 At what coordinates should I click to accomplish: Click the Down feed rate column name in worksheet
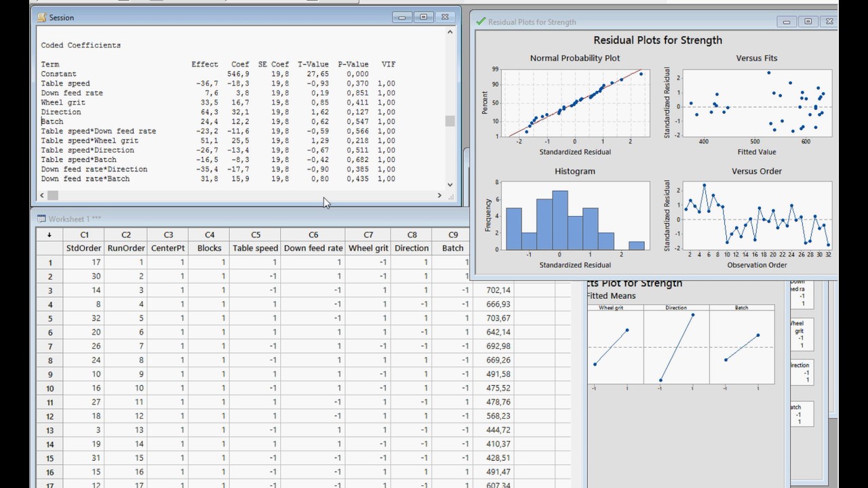(x=313, y=248)
